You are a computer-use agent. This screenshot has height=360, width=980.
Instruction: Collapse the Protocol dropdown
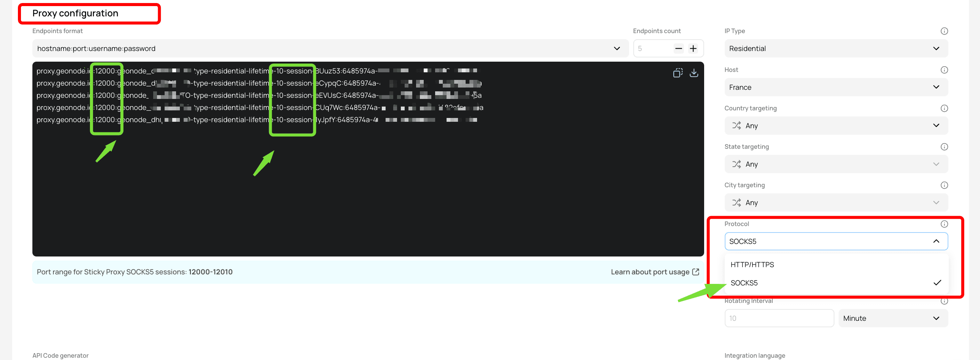pos(936,241)
